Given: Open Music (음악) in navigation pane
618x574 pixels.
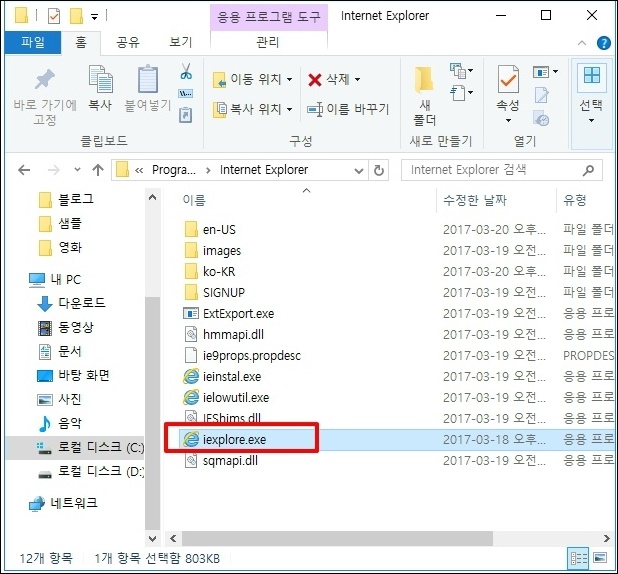Looking at the screenshot, I should pyautogui.click(x=60, y=423).
